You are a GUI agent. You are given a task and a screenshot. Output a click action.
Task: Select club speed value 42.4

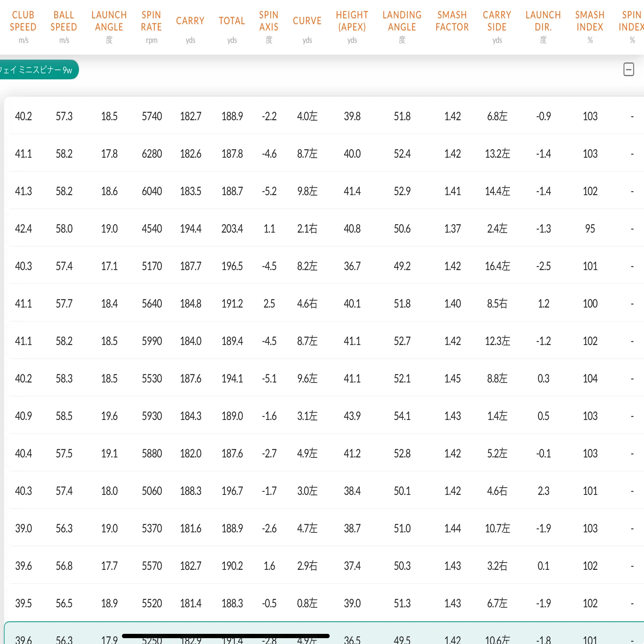23,229
